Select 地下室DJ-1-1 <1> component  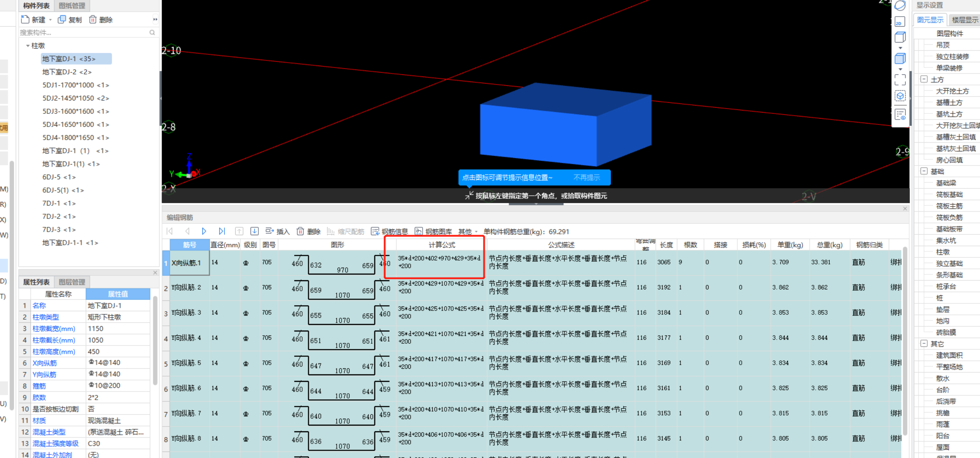click(70, 243)
